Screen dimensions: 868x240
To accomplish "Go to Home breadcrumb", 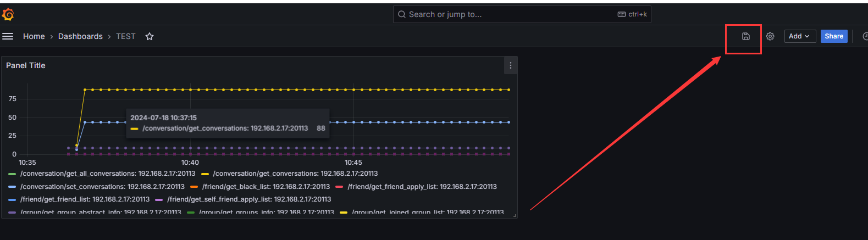I will (34, 36).
